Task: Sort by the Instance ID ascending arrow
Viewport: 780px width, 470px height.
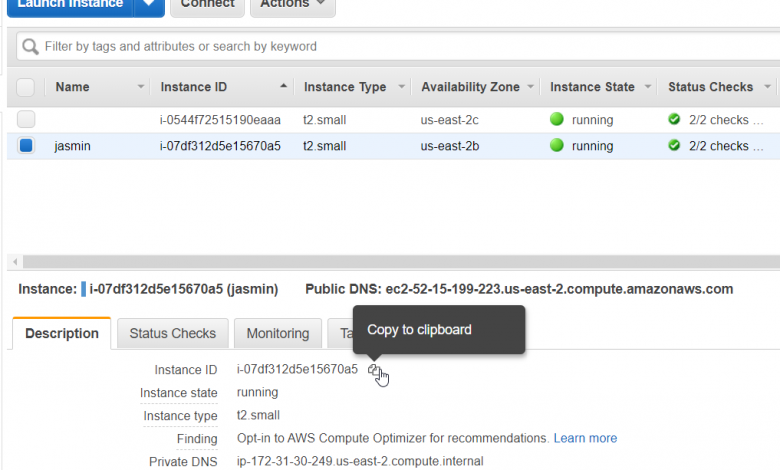Action: pos(284,87)
